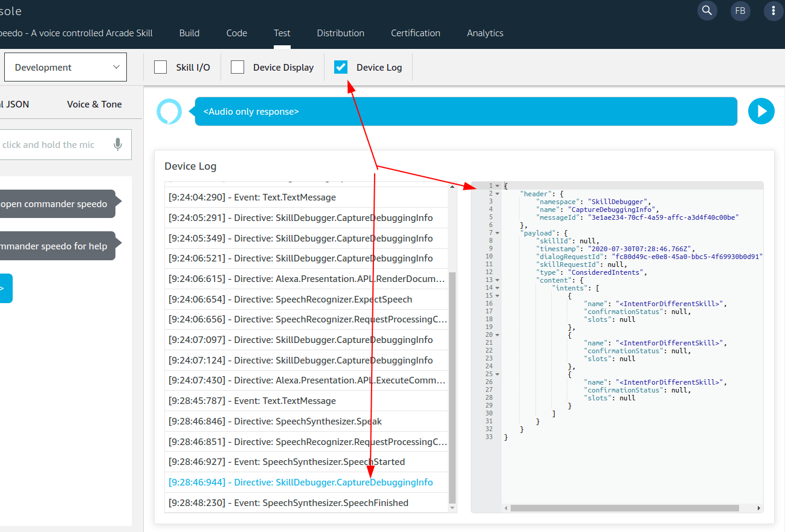Viewport: 785px width, 532px height.
Task: Click the dialogRequestId value in JSON
Action: 687,256
